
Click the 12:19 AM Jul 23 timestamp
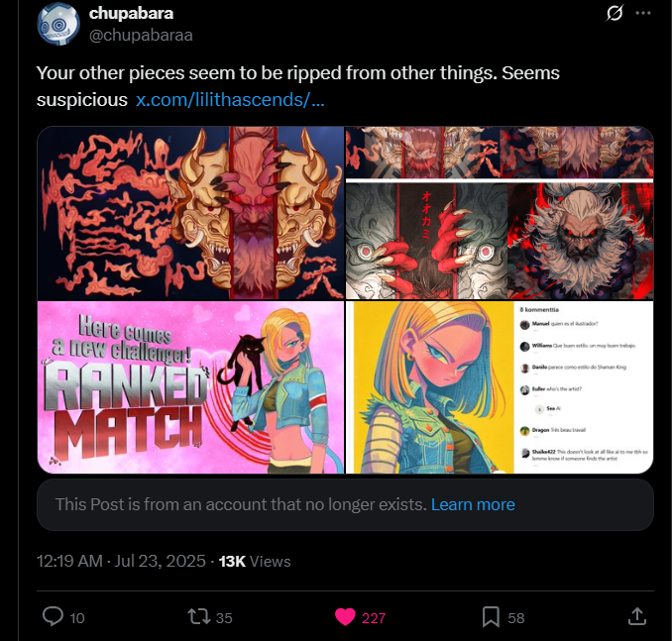click(x=121, y=562)
